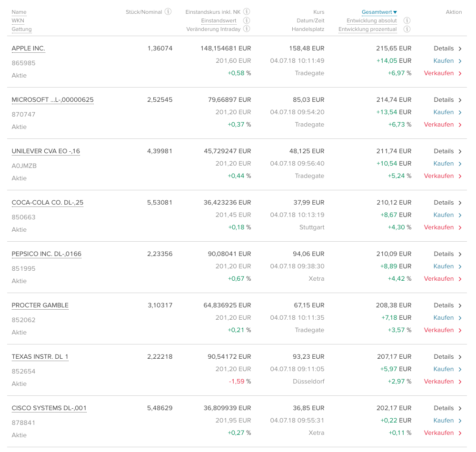Image resolution: width=476 pixels, height=452 pixels.
Task: Open APPLE INC. stock name link
Action: pyautogui.click(x=28, y=49)
